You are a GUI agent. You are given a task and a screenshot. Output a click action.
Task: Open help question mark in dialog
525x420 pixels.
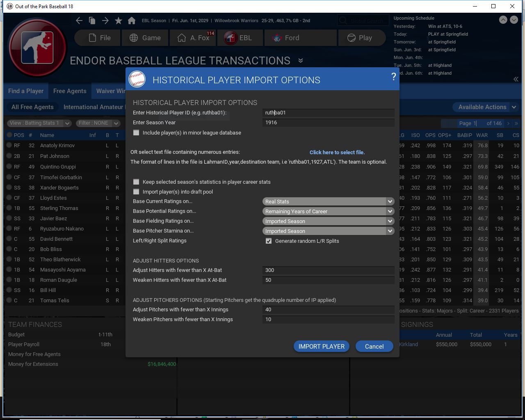[x=393, y=77]
